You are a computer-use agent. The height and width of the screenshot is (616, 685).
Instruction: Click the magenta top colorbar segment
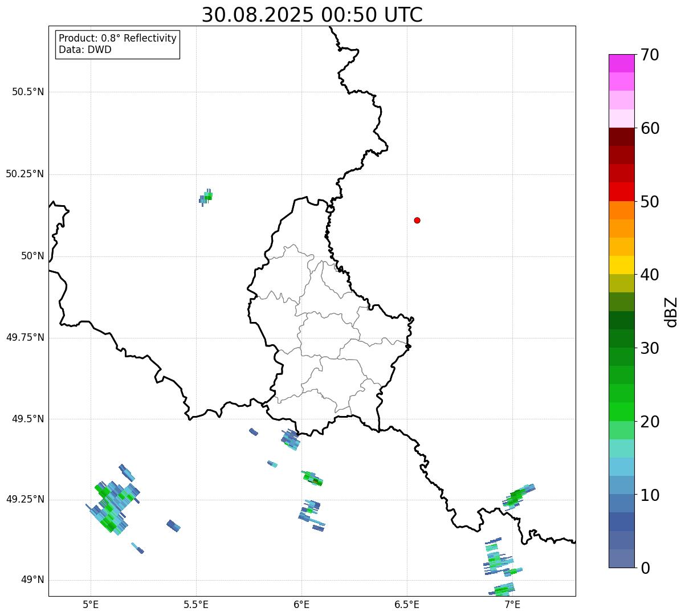click(621, 63)
